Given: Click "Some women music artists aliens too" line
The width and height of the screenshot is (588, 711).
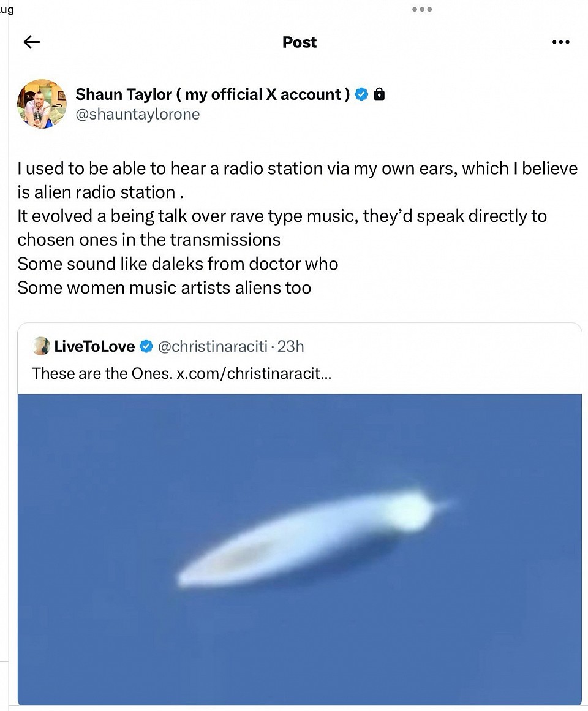Looking at the screenshot, I should click(164, 287).
